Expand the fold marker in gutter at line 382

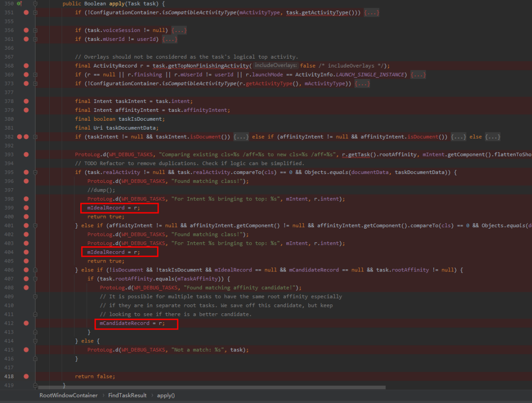point(35,136)
